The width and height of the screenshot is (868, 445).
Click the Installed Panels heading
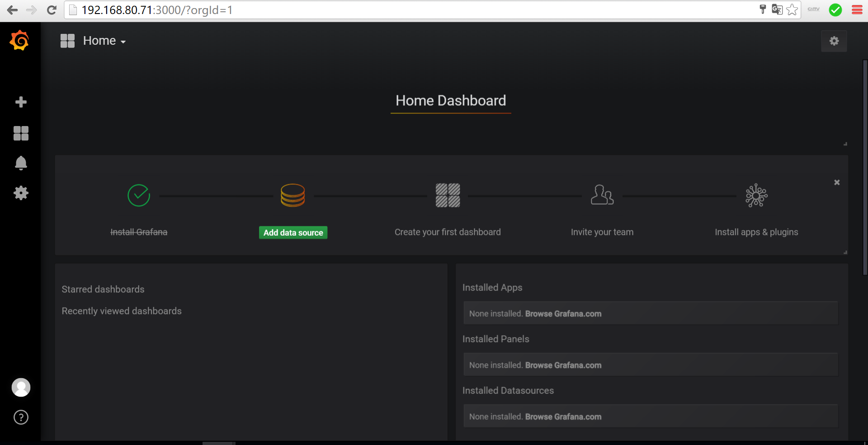coord(495,339)
